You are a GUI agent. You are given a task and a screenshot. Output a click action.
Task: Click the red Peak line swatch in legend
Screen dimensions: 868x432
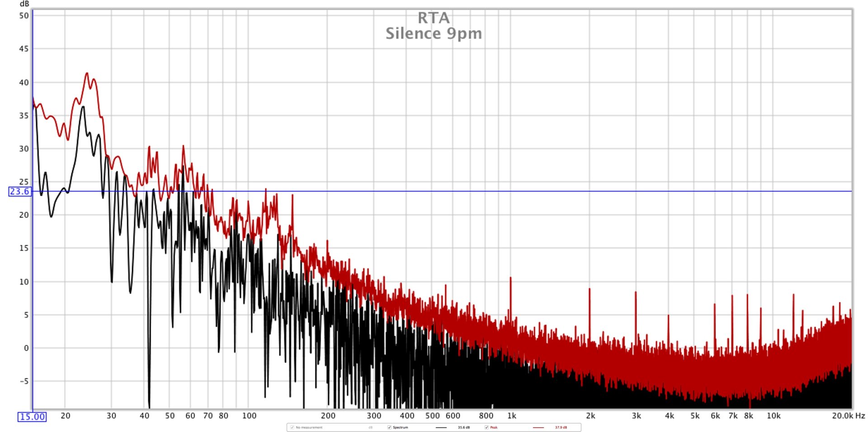[x=538, y=427]
